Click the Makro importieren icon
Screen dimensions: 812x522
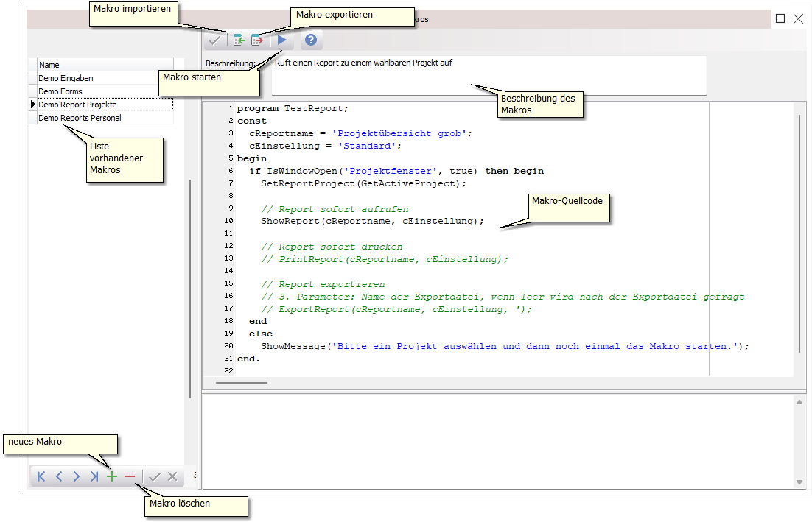pos(239,40)
